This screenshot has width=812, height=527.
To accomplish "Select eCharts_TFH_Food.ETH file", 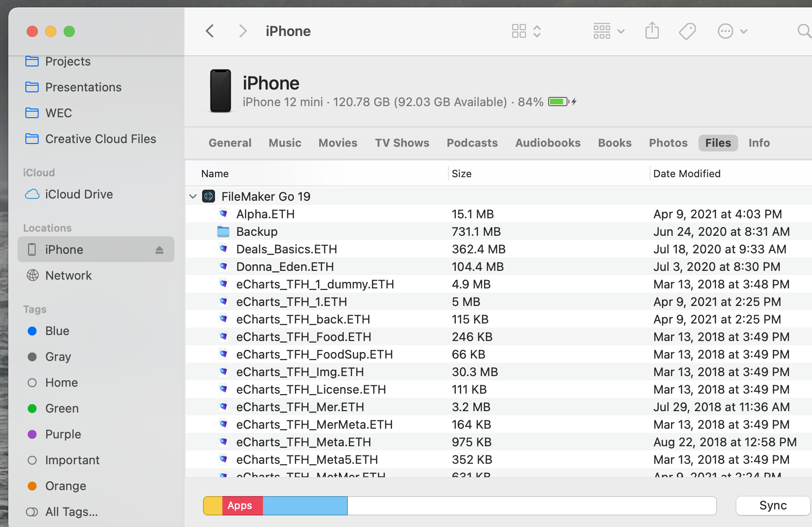I will (498, 337).
